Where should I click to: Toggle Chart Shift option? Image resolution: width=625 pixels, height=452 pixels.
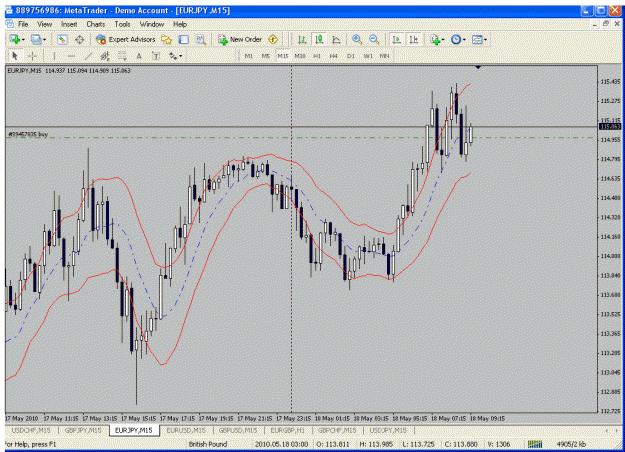[x=413, y=39]
